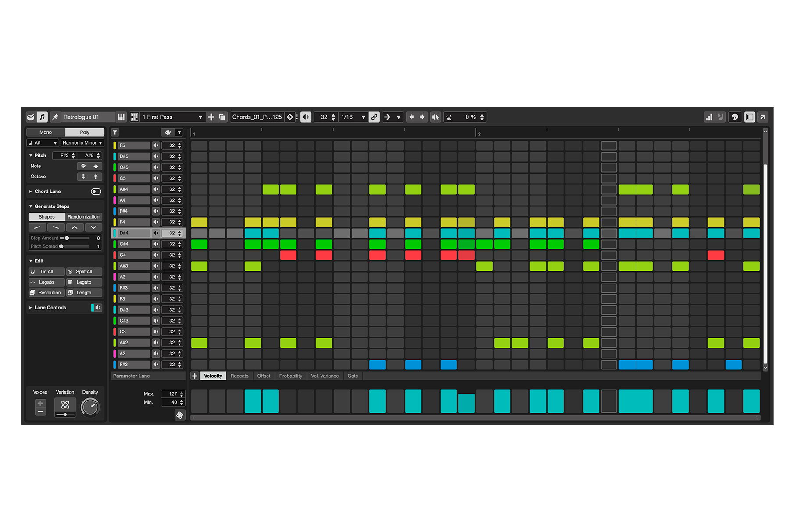Click the add pattern plus icon

coord(211,117)
